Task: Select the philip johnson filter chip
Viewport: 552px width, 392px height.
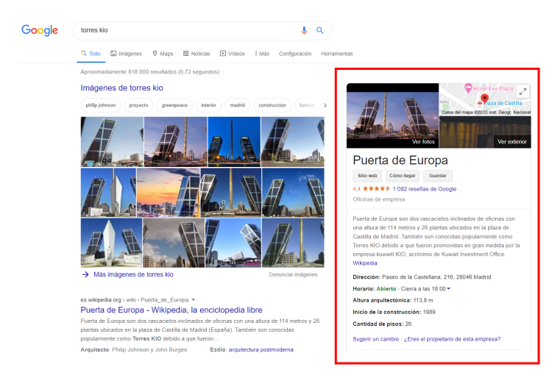Action: click(101, 105)
